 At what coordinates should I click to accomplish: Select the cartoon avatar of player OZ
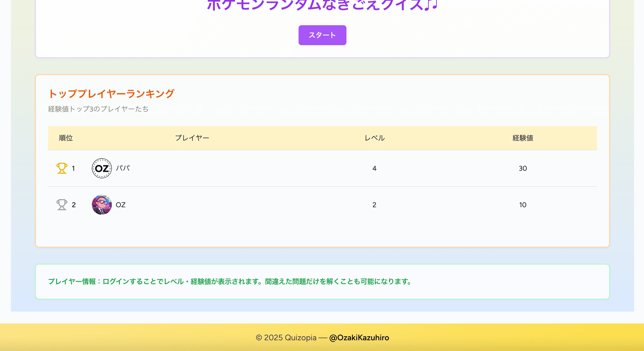pos(102,205)
